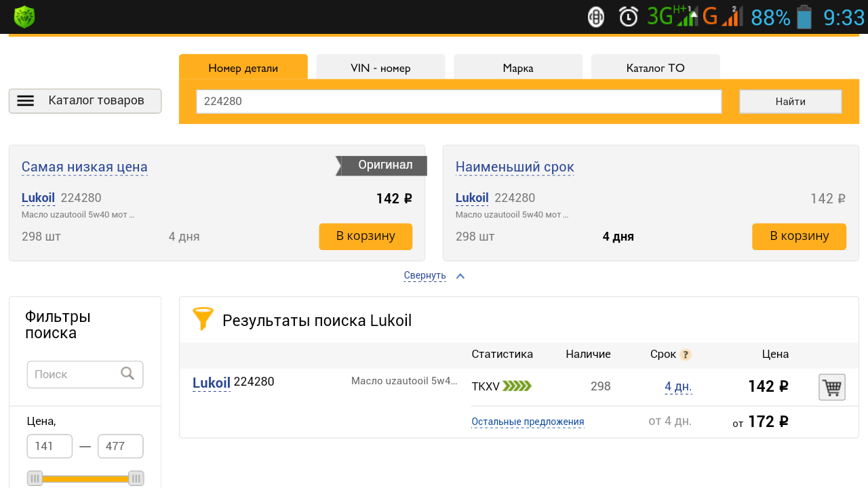Grab the right price slider handle
This screenshot has width=868, height=488.
click(x=136, y=479)
